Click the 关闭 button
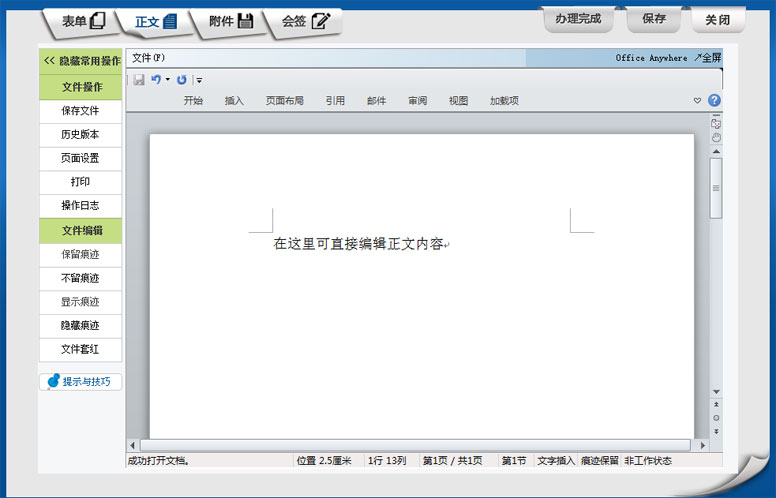This screenshot has width=776, height=498. point(718,20)
